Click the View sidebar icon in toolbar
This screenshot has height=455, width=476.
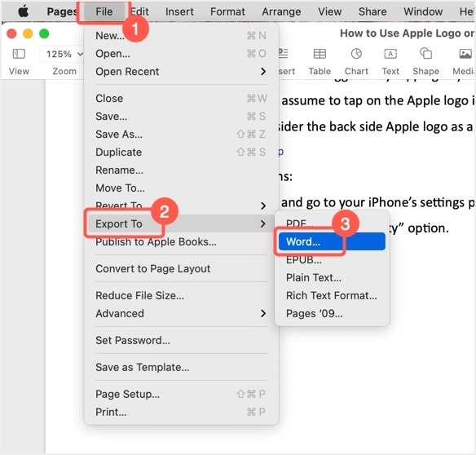pos(19,54)
